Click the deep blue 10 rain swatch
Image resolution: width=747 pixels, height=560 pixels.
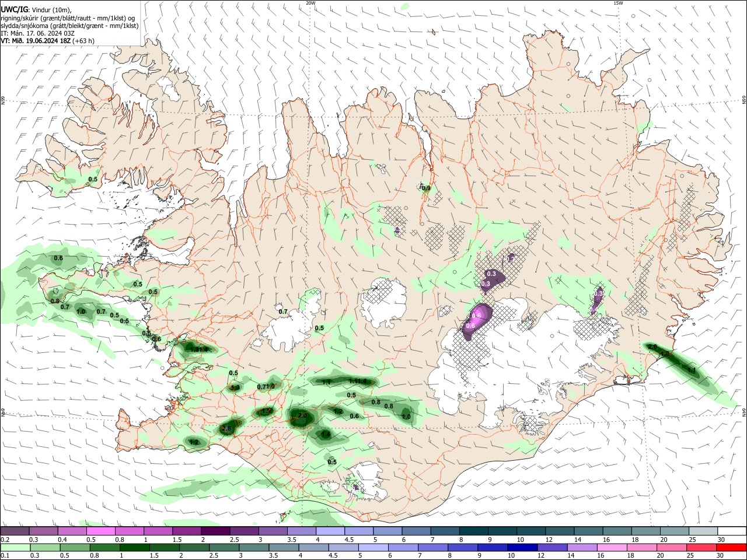click(x=522, y=547)
